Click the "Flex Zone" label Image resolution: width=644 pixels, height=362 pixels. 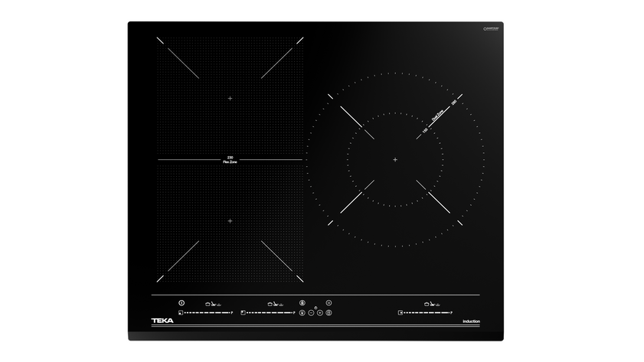click(x=230, y=162)
